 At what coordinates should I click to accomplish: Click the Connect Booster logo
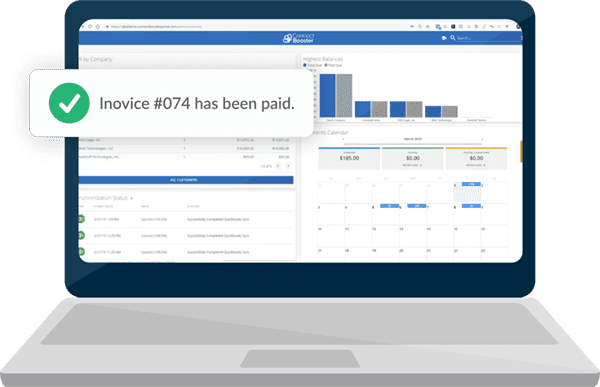tap(298, 38)
